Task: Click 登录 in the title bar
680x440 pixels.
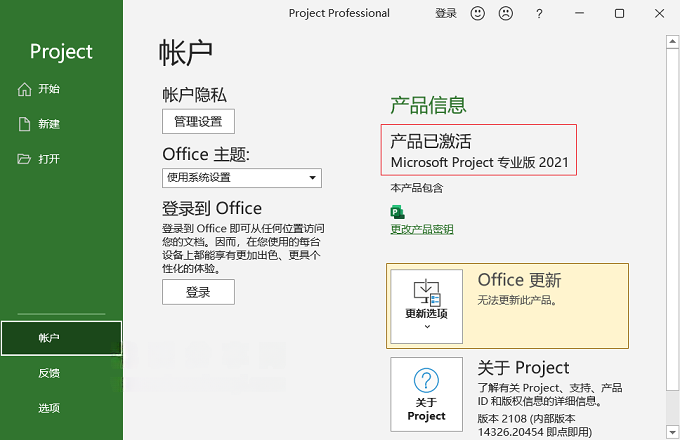Action: 446,13
